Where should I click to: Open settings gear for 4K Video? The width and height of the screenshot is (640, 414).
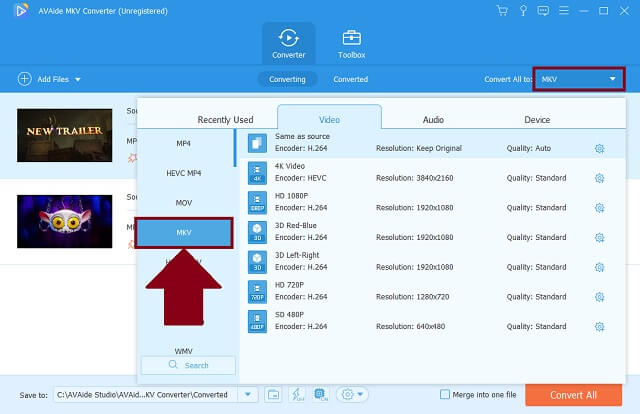point(599,178)
